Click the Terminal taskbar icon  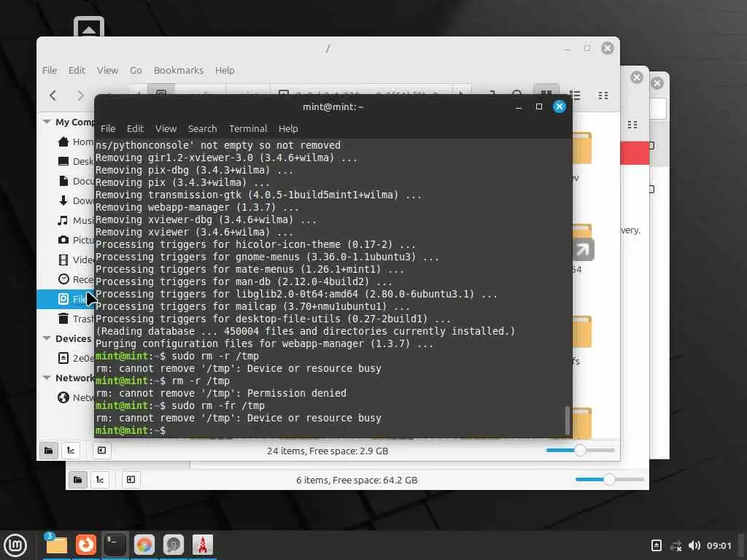pyautogui.click(x=115, y=545)
